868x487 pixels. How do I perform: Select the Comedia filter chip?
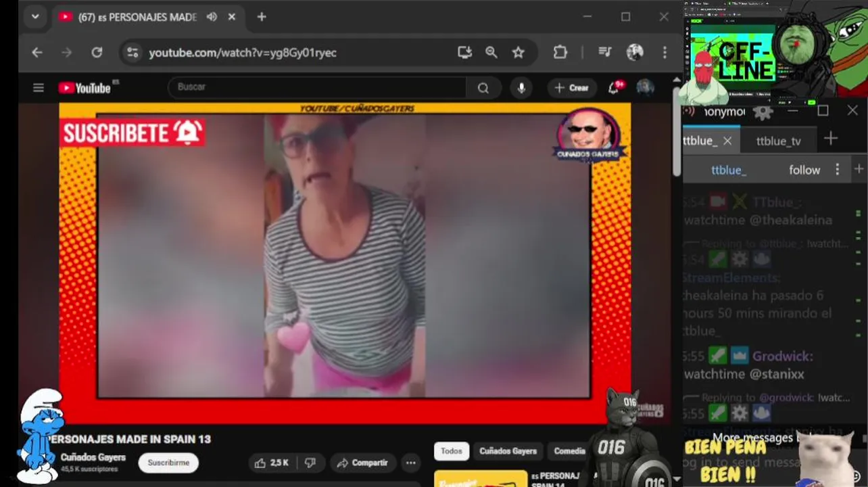569,451
